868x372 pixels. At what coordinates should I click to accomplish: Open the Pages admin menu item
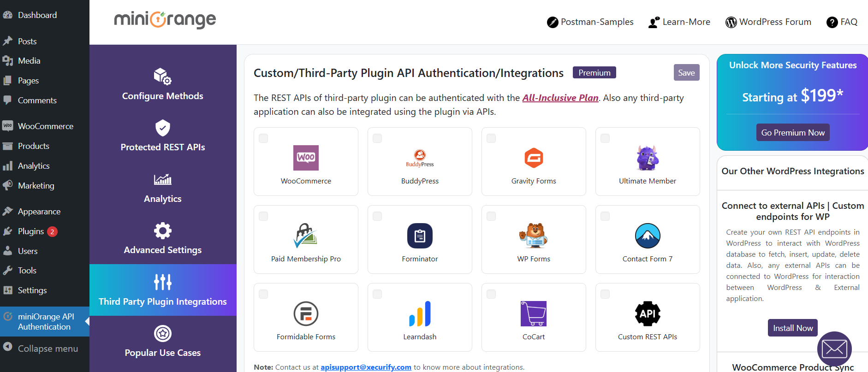(45, 80)
